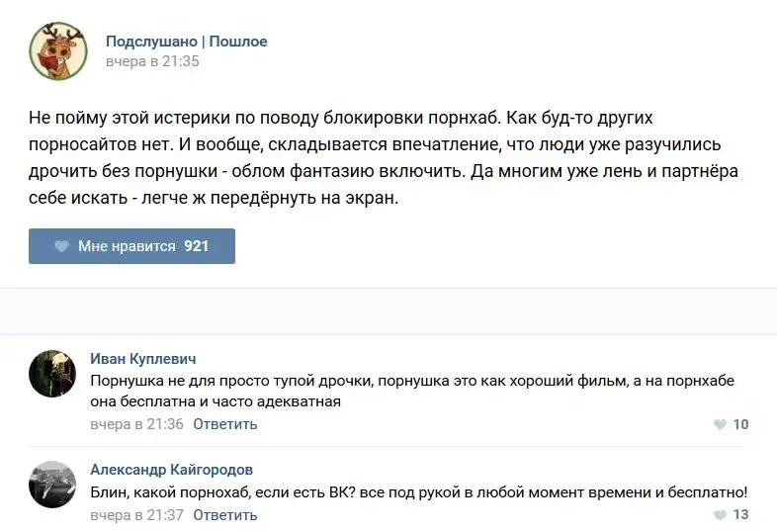
Task: Click the 13 likes count on Александр's comment
Action: 740,515
